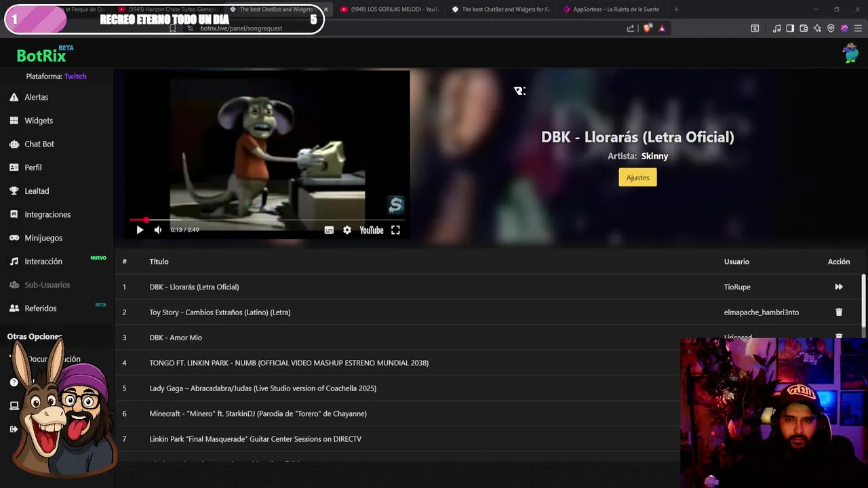Open the Brave VPN shield icon
The image size is (868, 488).
coord(831,28)
